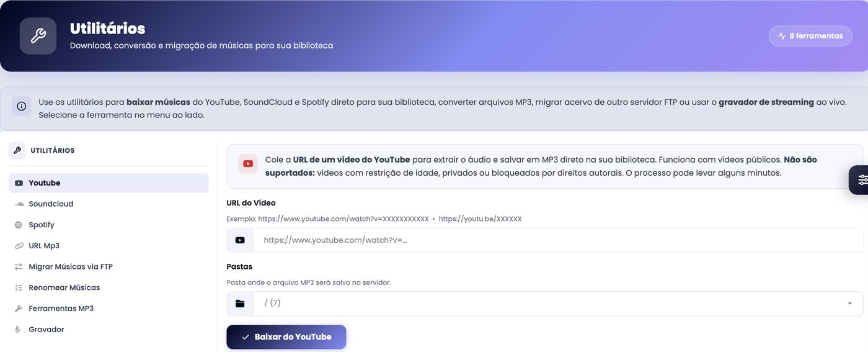Click the wrench icon beside the UTILITÁRIOS sidebar title

tap(17, 150)
